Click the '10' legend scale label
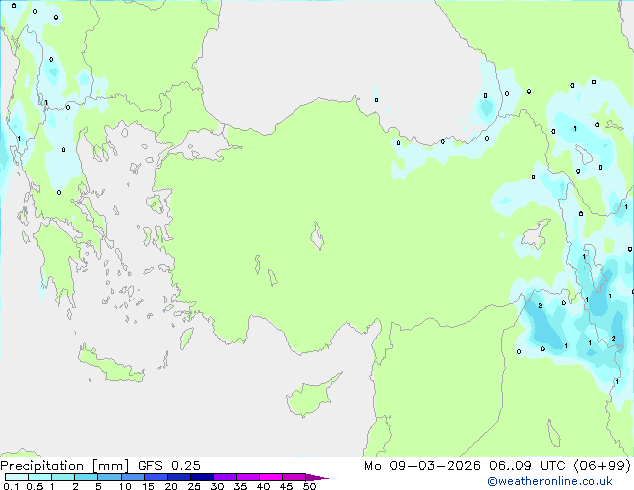The width and height of the screenshot is (634, 490). pos(125,486)
